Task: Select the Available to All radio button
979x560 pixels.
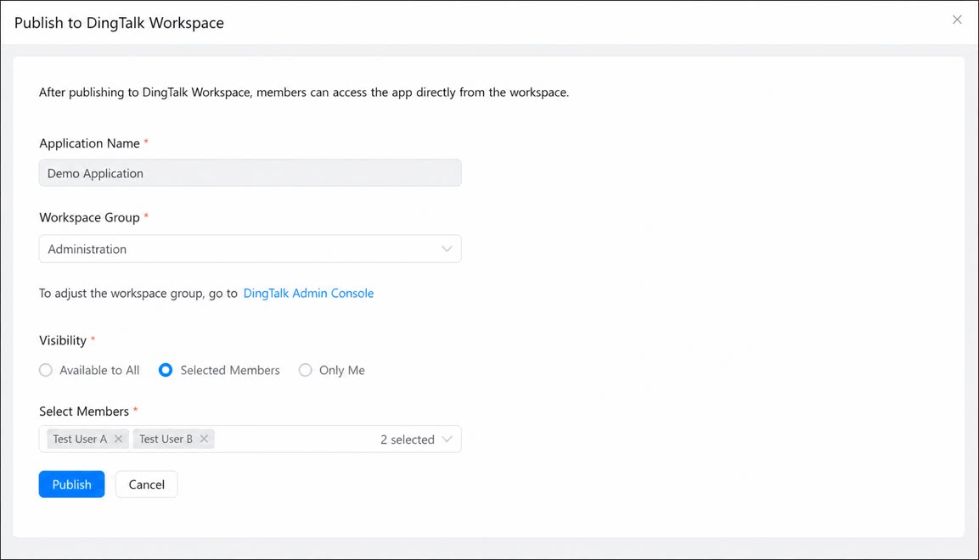Action: (46, 371)
